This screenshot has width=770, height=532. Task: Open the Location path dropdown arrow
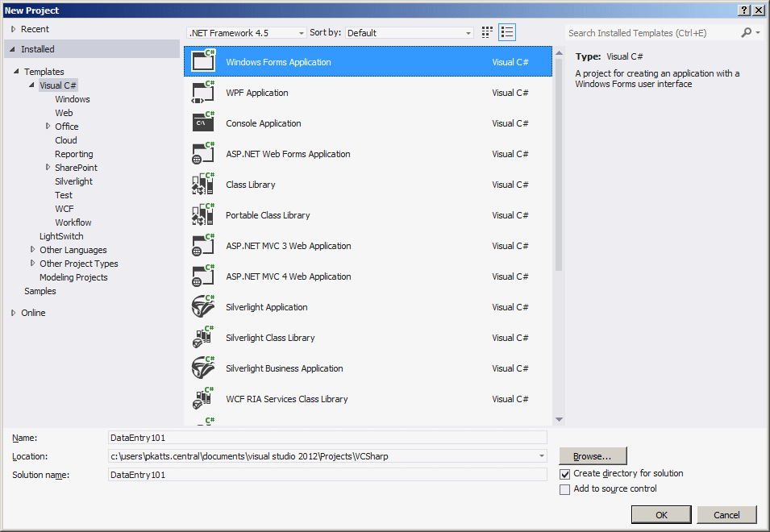pos(541,456)
